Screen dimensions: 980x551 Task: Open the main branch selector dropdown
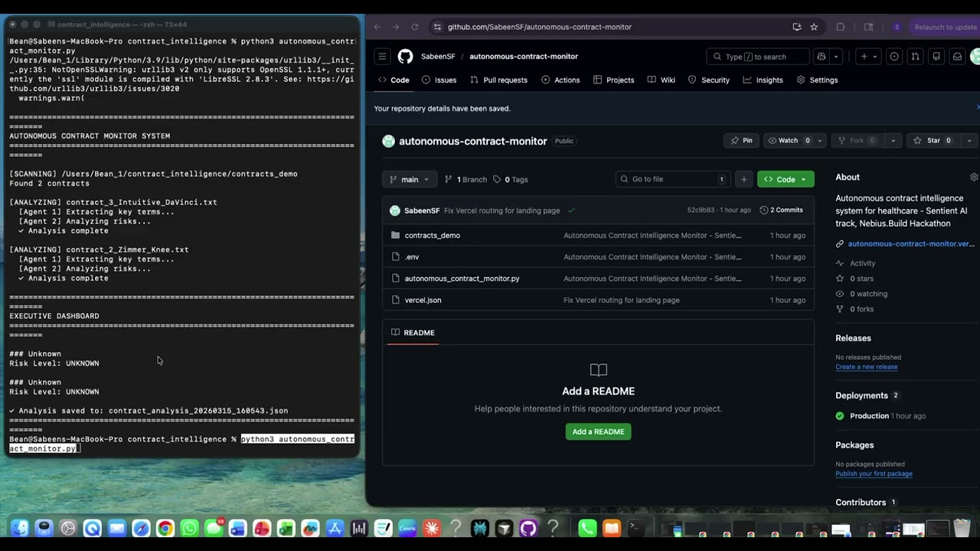(410, 179)
